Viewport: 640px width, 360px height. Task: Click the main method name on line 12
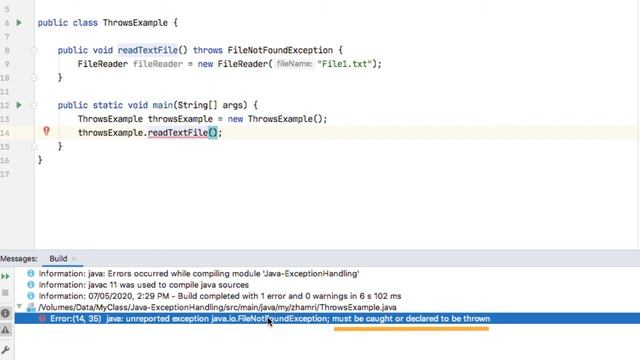[162, 105]
